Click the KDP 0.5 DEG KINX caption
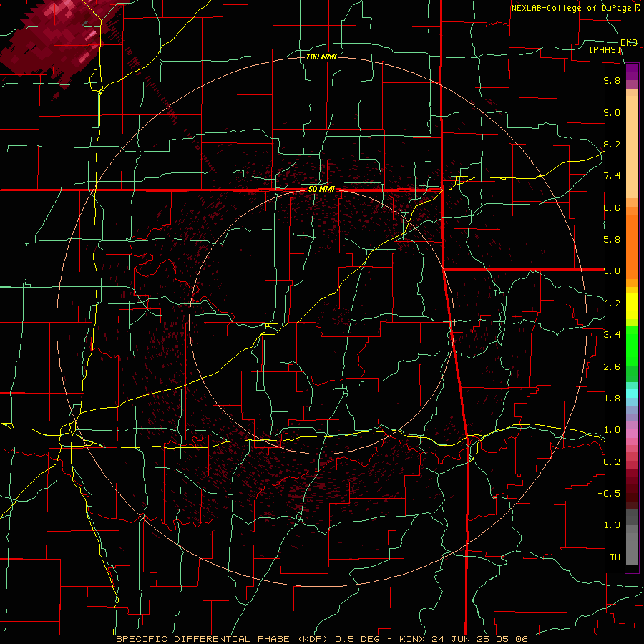Image resolution: width=644 pixels, height=644 pixels. click(x=322, y=639)
